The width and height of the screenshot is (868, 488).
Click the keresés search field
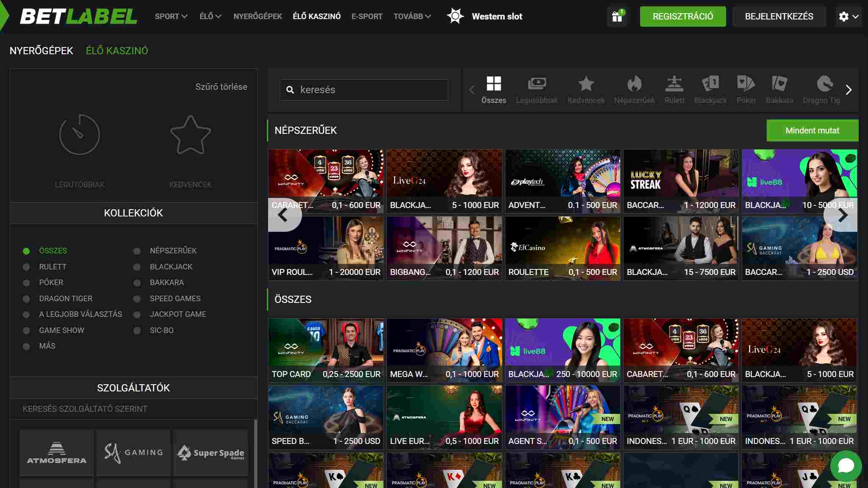tap(363, 89)
